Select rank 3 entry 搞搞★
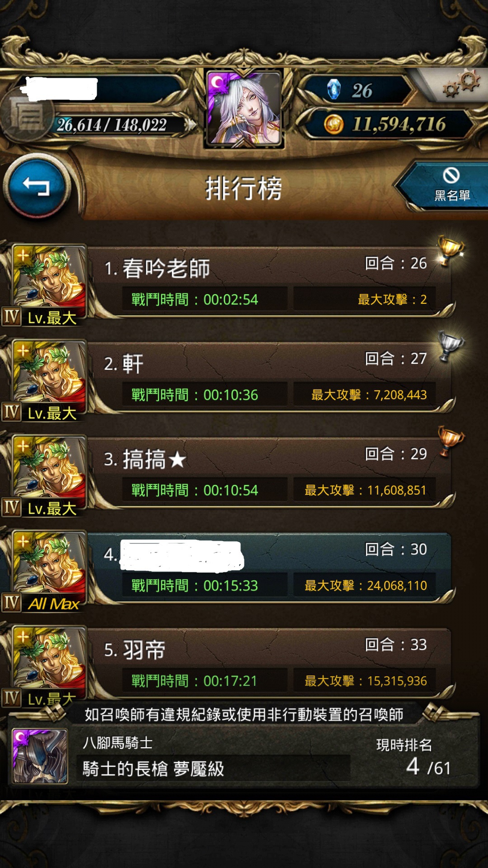Viewport: 488px width, 868px height. pyautogui.click(x=271, y=472)
